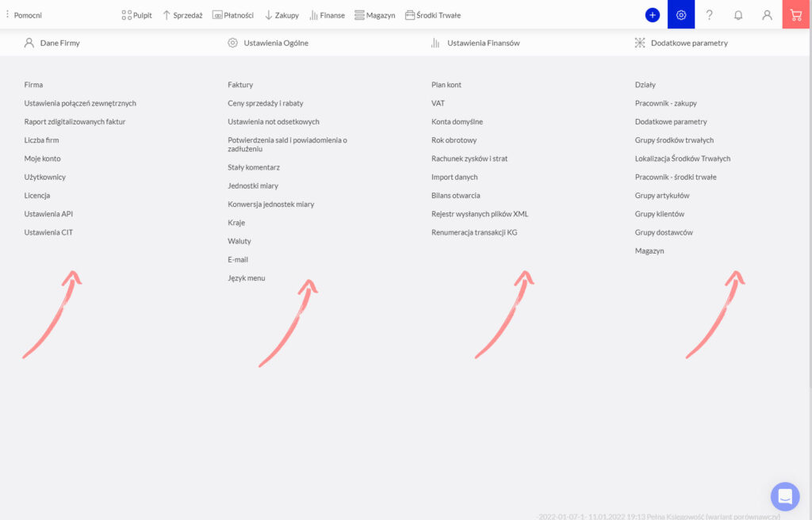Open Lokalizacja Środków Trwałych
The height and width of the screenshot is (520, 812).
683,159
